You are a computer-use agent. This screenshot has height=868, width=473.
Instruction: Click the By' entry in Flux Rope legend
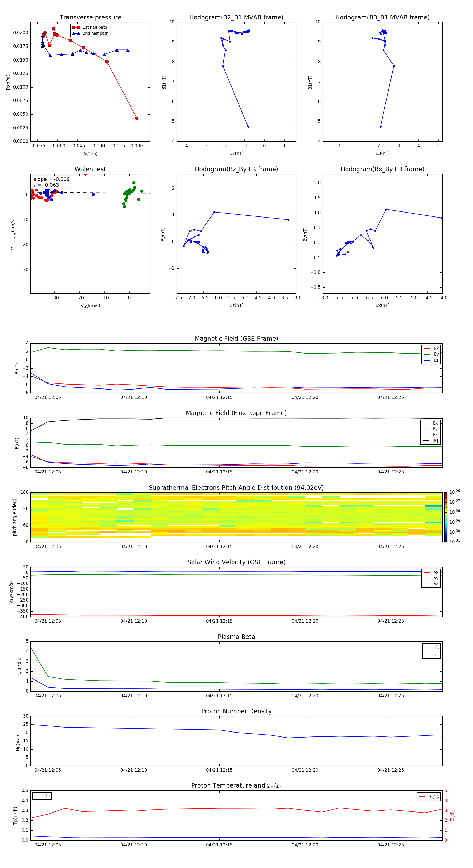point(431,429)
